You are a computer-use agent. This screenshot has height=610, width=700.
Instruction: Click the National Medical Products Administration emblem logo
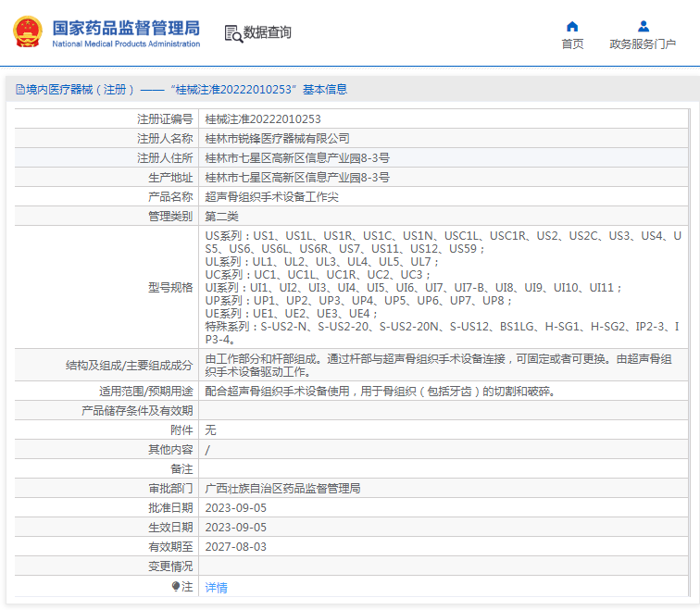coord(27,32)
